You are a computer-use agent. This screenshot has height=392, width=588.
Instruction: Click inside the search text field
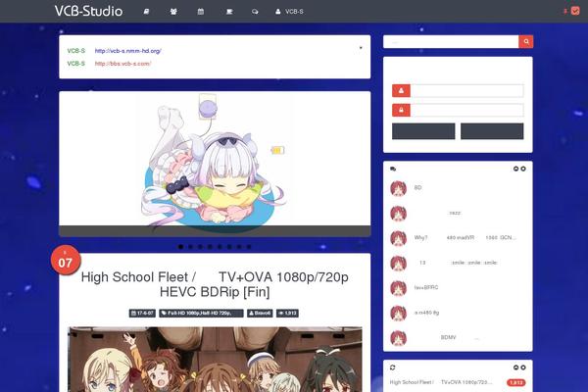(x=451, y=41)
